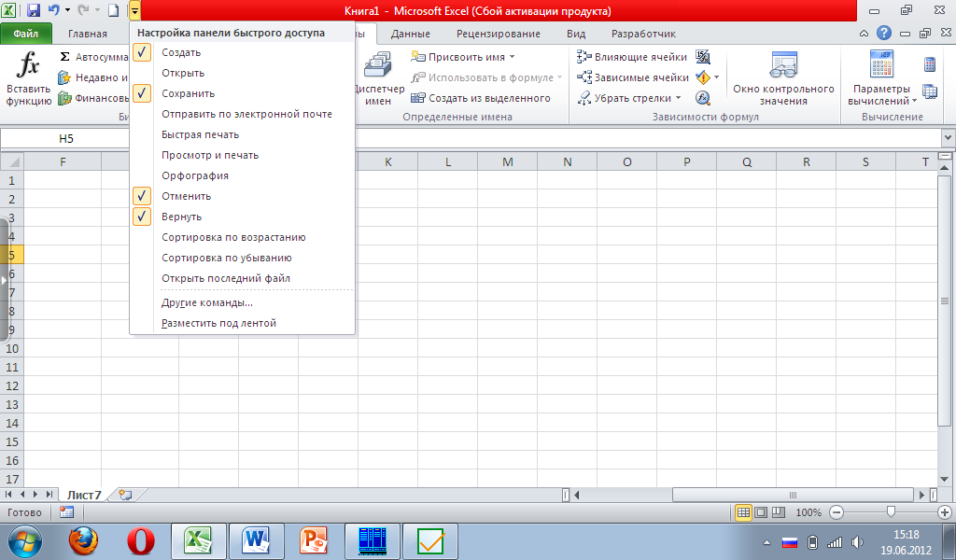Uncheck Вернуть in Quick Access menu
Screen dimensions: 956x560
click(x=242, y=217)
